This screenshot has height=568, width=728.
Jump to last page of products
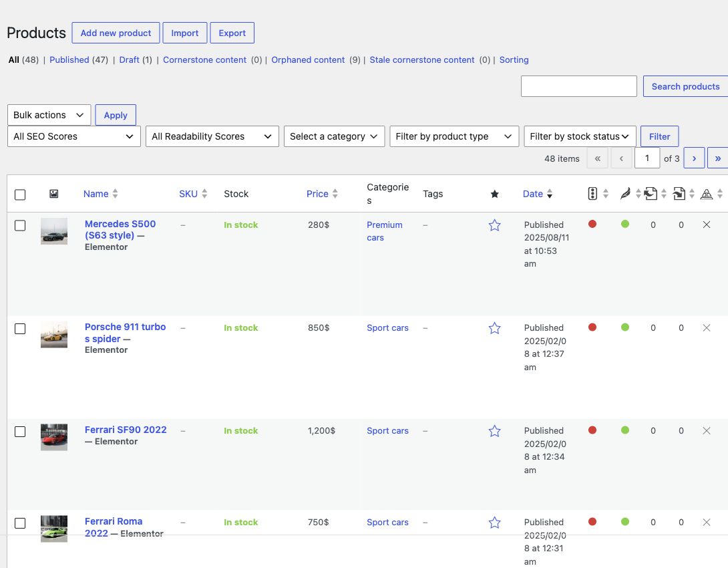(x=717, y=158)
